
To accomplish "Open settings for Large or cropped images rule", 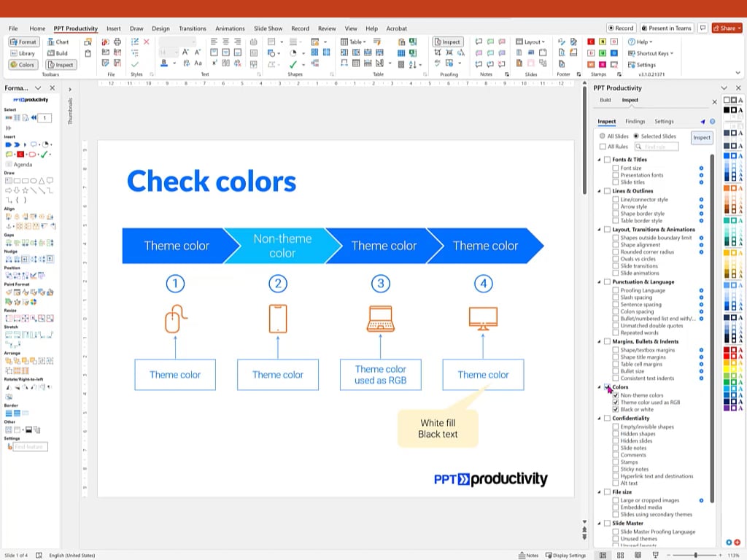I will 701,500.
